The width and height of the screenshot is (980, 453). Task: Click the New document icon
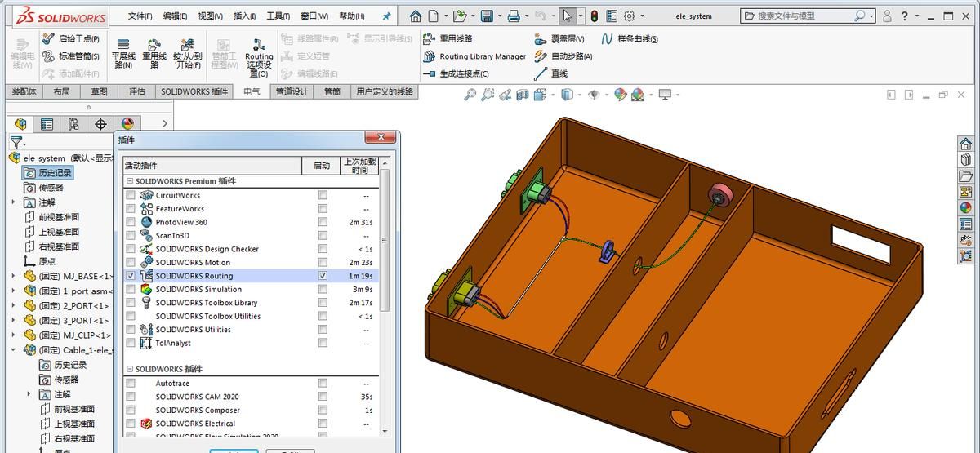coord(433,16)
